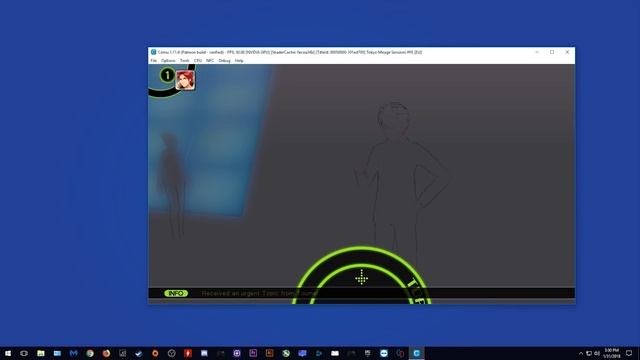Open the orange circle taskbar app
The height and width of the screenshot is (360, 640).
(155, 353)
